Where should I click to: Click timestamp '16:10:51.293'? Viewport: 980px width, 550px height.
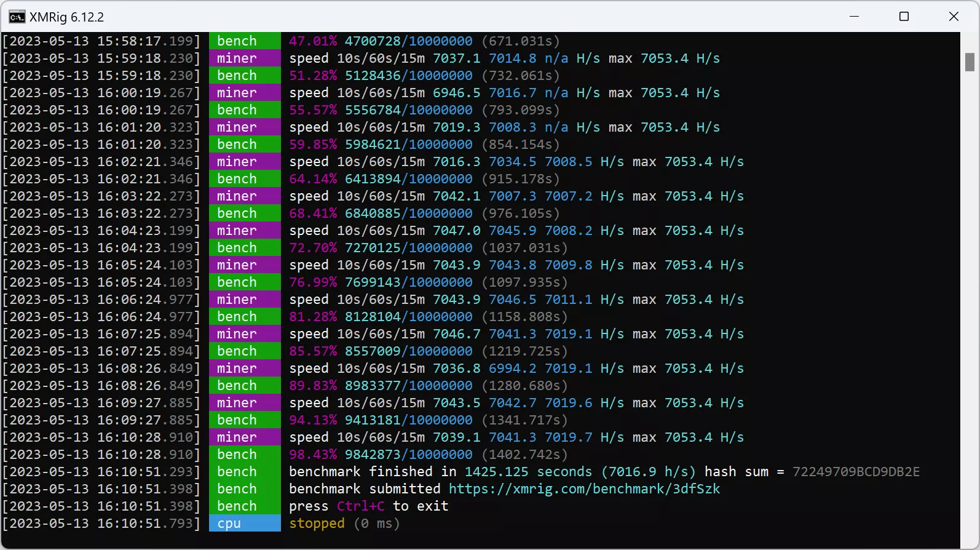coord(145,472)
